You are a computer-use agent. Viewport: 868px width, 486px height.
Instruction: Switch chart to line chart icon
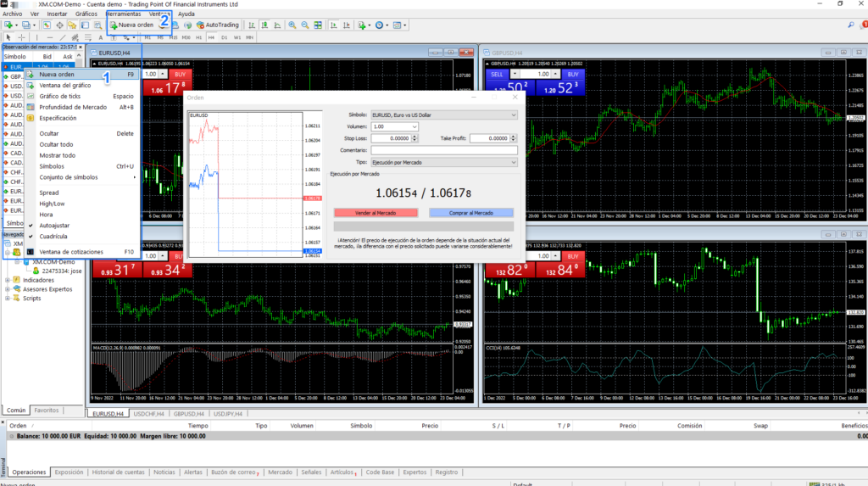click(x=277, y=25)
